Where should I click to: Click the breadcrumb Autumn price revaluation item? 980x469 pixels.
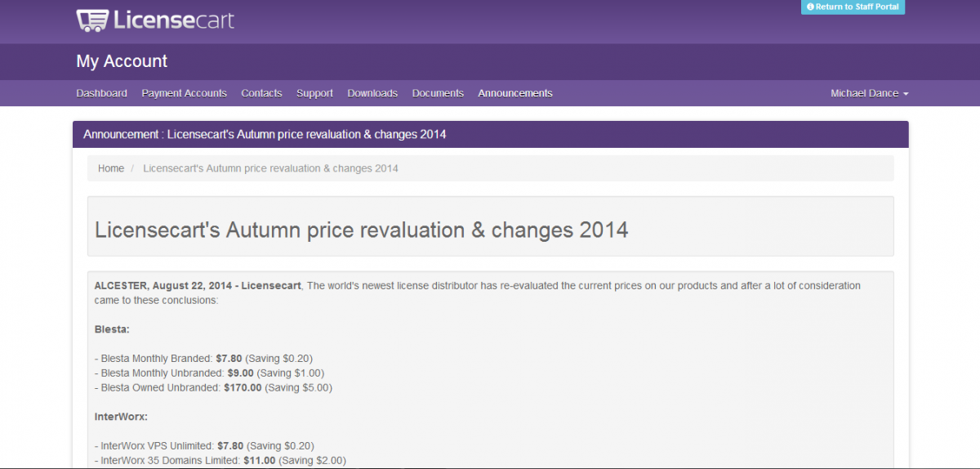point(270,168)
